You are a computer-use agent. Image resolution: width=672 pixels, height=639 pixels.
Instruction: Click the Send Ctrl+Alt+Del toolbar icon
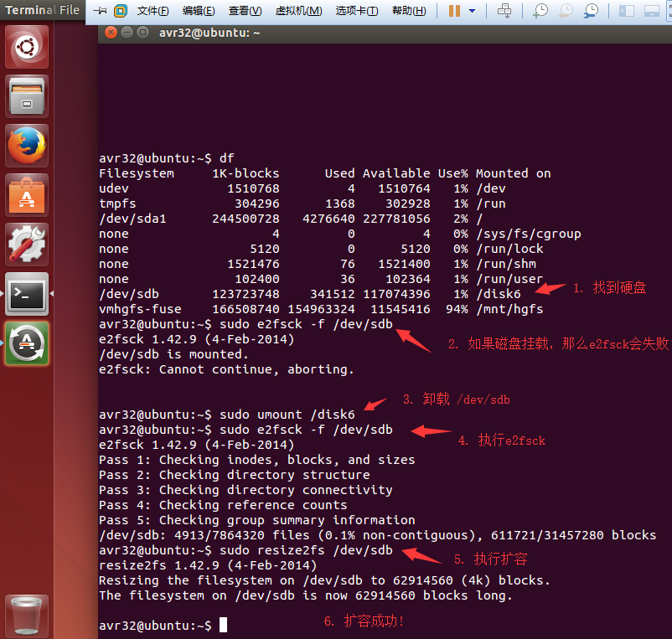pos(504,11)
